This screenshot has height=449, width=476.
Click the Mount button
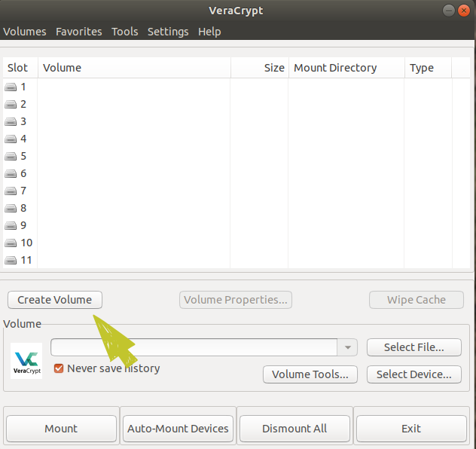(x=61, y=429)
